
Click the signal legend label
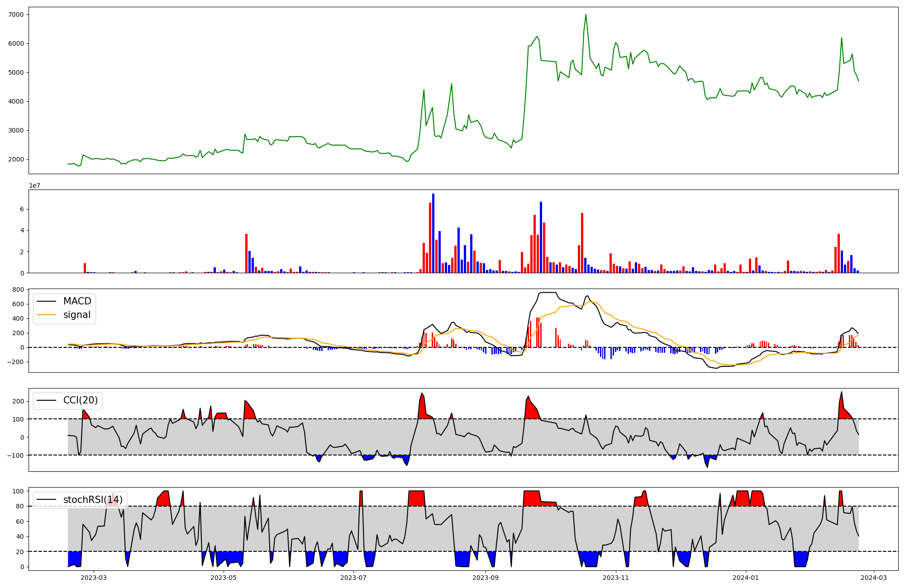(76, 315)
